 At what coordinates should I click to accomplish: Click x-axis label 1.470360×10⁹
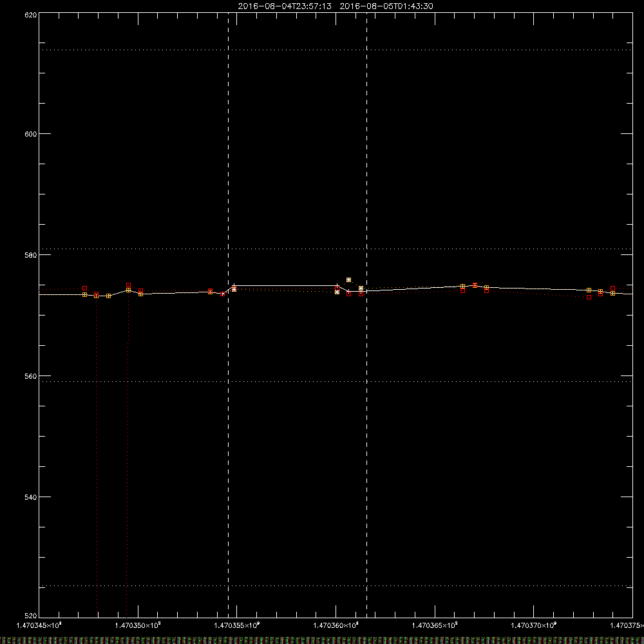(x=336, y=625)
